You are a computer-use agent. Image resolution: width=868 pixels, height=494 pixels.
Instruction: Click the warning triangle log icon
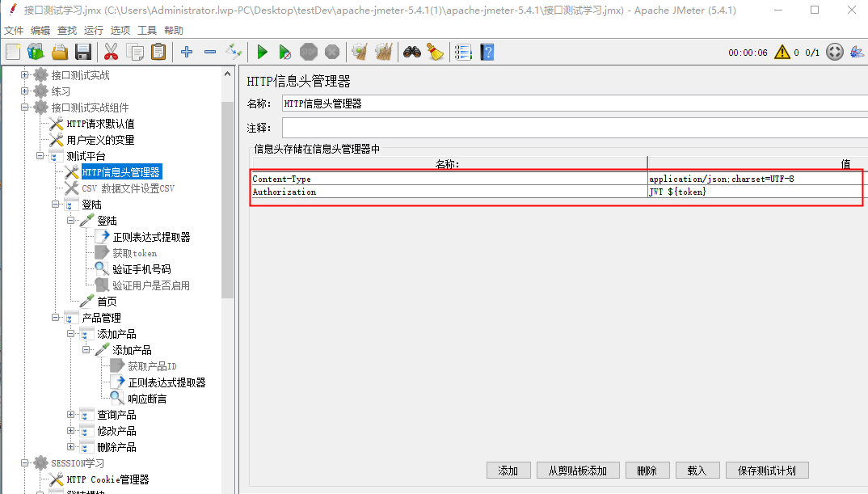pyautogui.click(x=782, y=52)
